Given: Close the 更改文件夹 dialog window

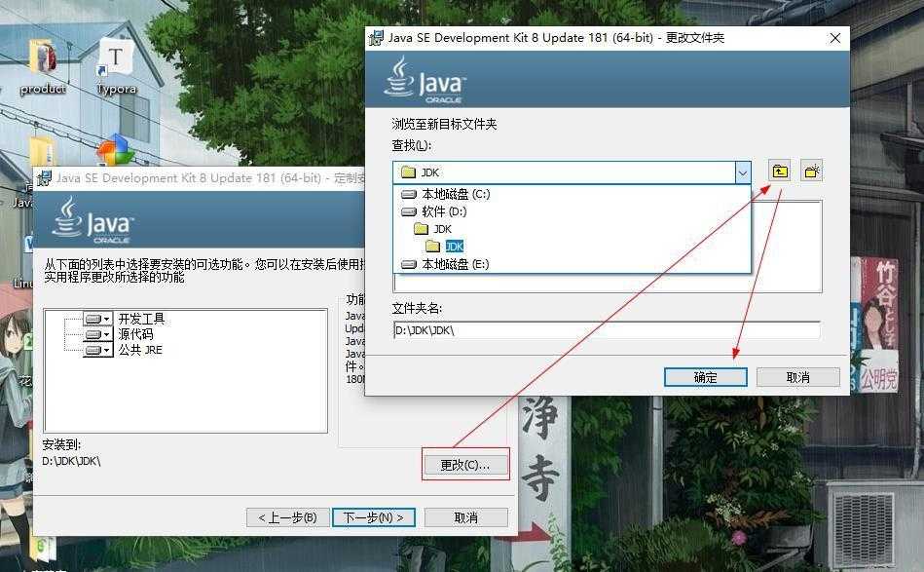Looking at the screenshot, I should 835,38.
